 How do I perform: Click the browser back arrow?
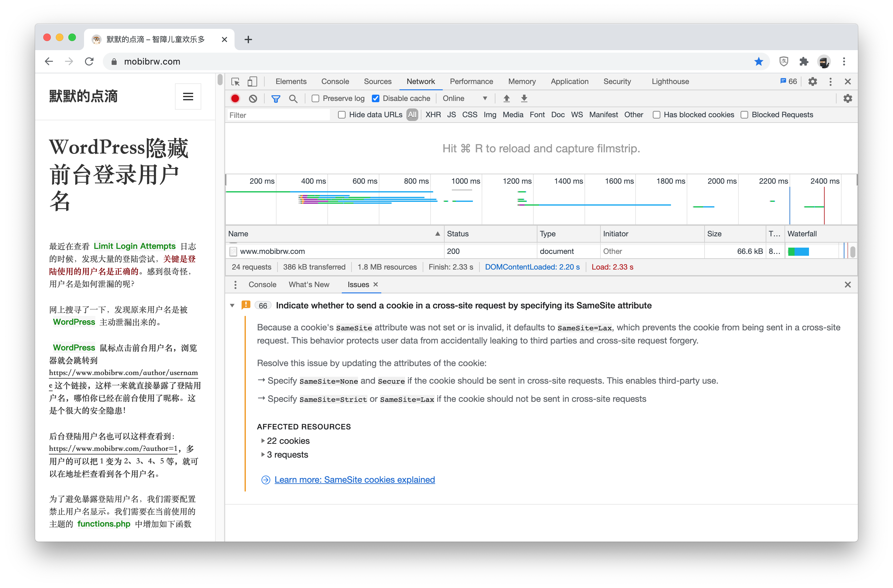[49, 61]
